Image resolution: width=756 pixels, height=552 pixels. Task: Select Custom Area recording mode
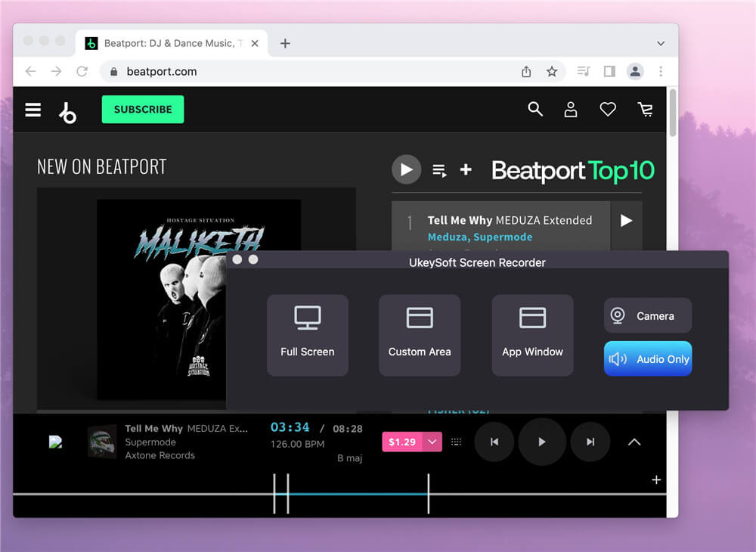(420, 335)
